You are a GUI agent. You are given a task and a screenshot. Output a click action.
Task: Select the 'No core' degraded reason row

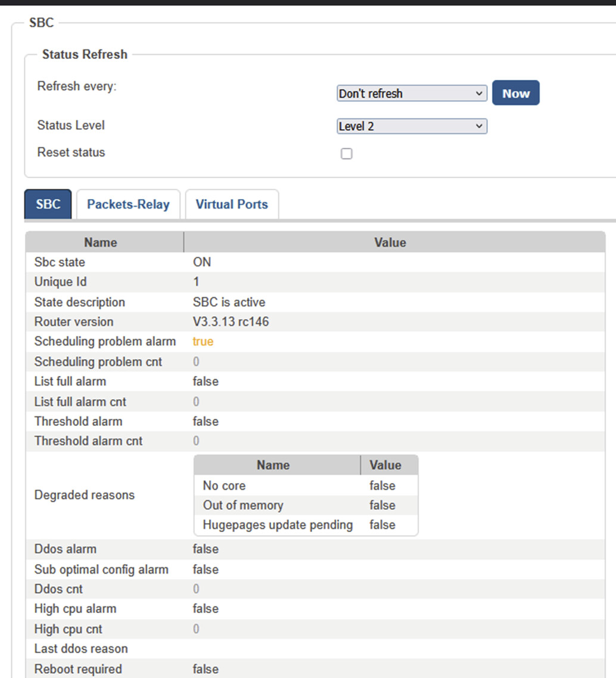tap(224, 486)
